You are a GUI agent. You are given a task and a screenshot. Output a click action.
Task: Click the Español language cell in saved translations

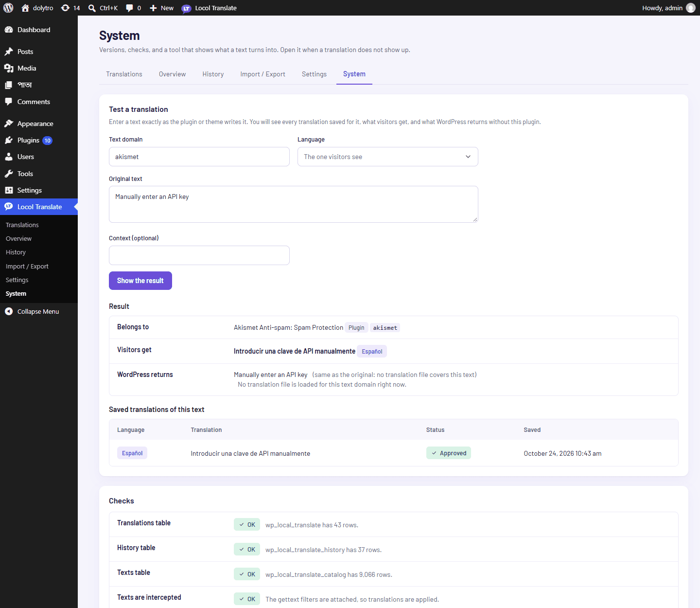(132, 453)
